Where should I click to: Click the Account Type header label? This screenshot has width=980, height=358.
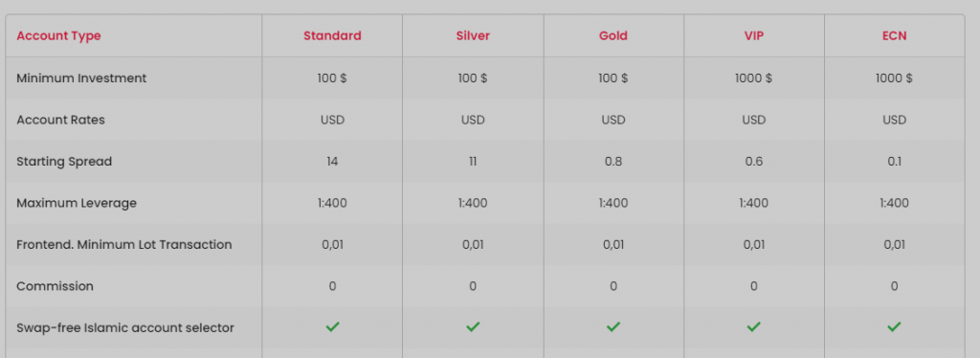pyautogui.click(x=58, y=36)
